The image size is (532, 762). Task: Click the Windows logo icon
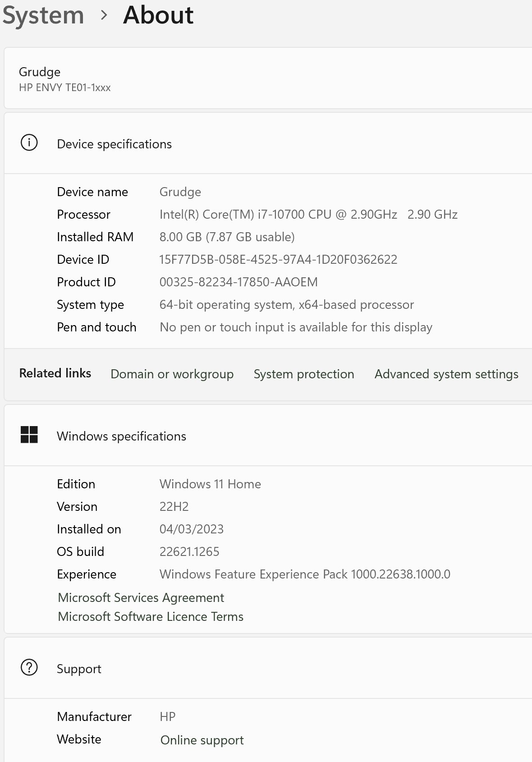point(29,435)
